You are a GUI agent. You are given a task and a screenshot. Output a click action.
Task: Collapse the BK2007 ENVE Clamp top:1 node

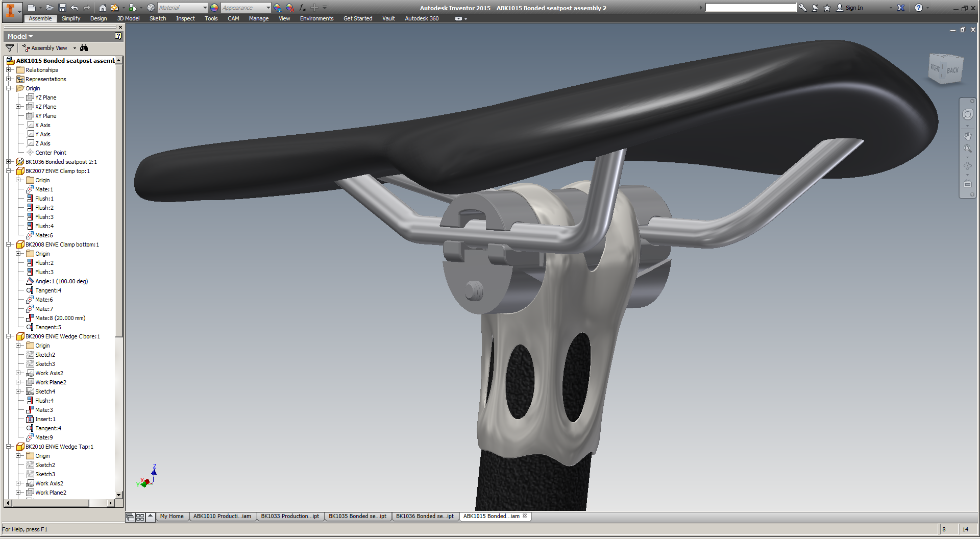click(x=9, y=171)
